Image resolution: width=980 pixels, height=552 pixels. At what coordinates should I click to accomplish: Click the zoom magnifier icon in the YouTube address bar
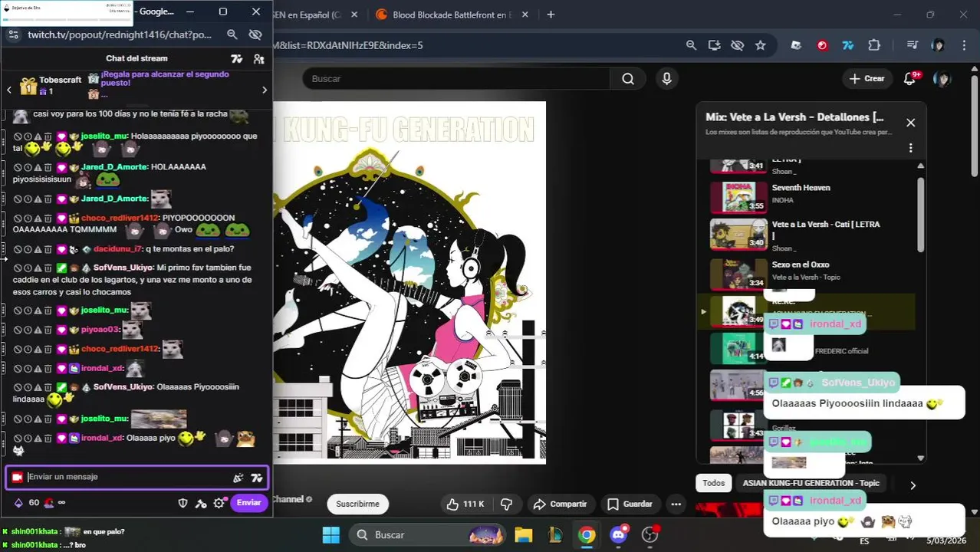(691, 45)
